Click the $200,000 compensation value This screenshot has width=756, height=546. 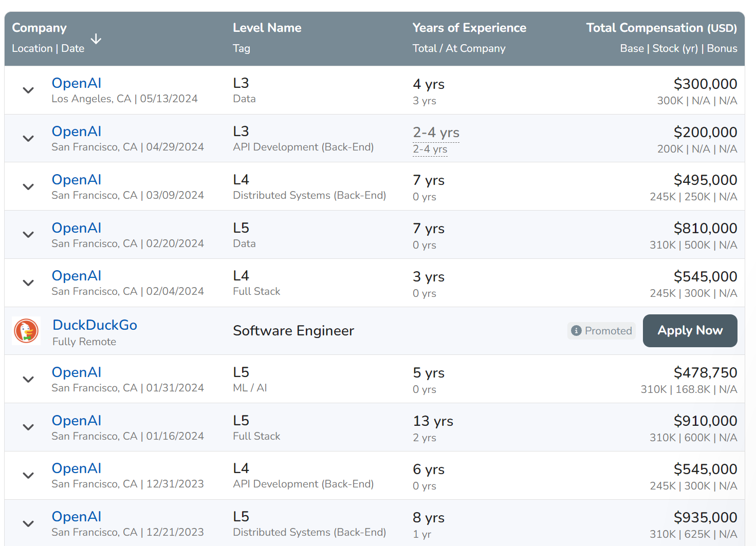[705, 132]
